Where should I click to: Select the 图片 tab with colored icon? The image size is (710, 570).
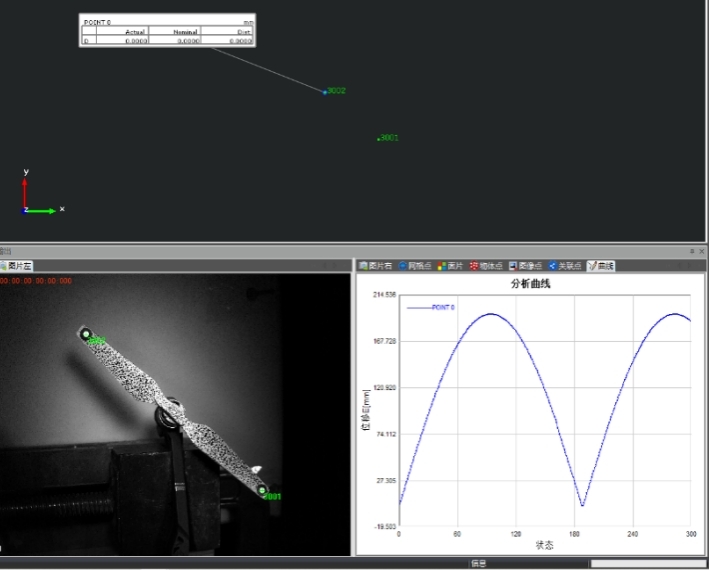(x=450, y=266)
